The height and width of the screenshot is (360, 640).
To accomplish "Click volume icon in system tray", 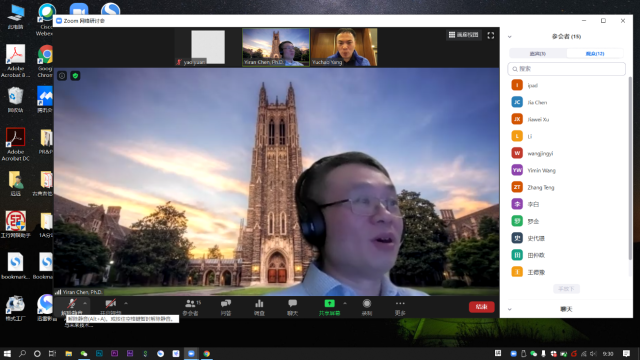I will point(593,354).
